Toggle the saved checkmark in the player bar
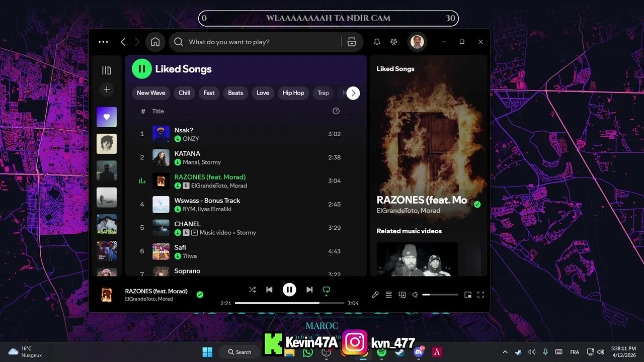Screen dimensions: 644x362 click(x=200, y=295)
